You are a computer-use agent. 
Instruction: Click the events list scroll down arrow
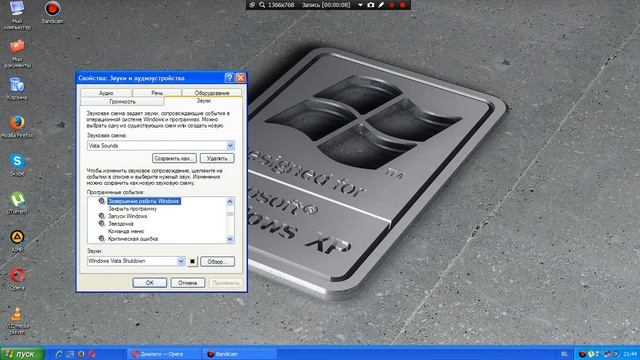[x=230, y=239]
